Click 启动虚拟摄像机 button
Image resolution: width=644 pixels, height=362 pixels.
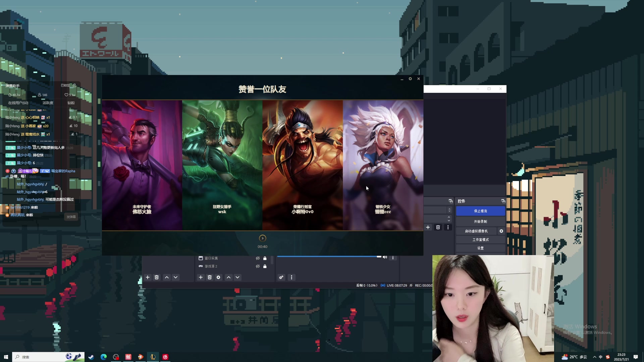pyautogui.click(x=476, y=231)
